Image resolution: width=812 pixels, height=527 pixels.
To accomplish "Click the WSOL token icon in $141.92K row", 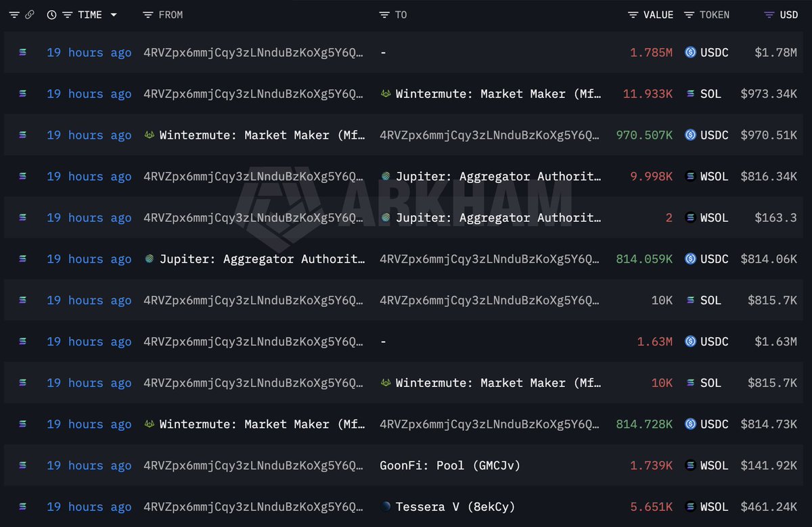I will point(690,465).
